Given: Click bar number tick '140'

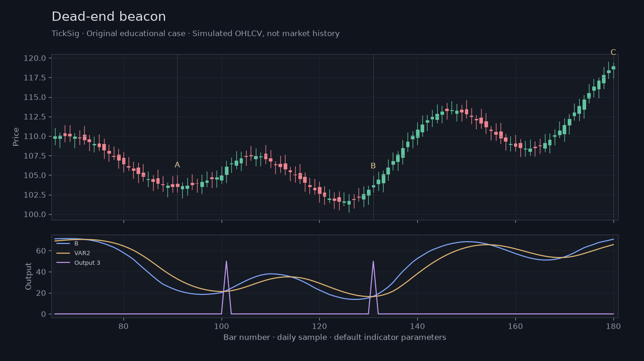Looking at the screenshot, I should tap(417, 326).
